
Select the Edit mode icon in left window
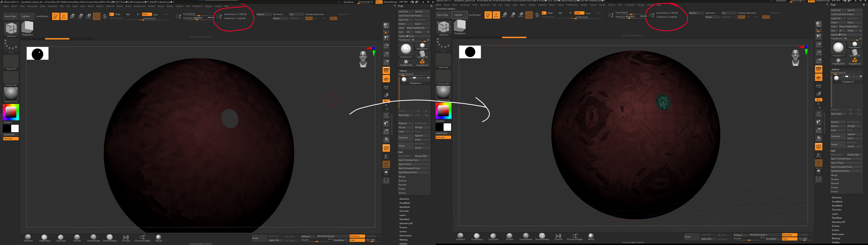pyautogui.click(x=56, y=16)
